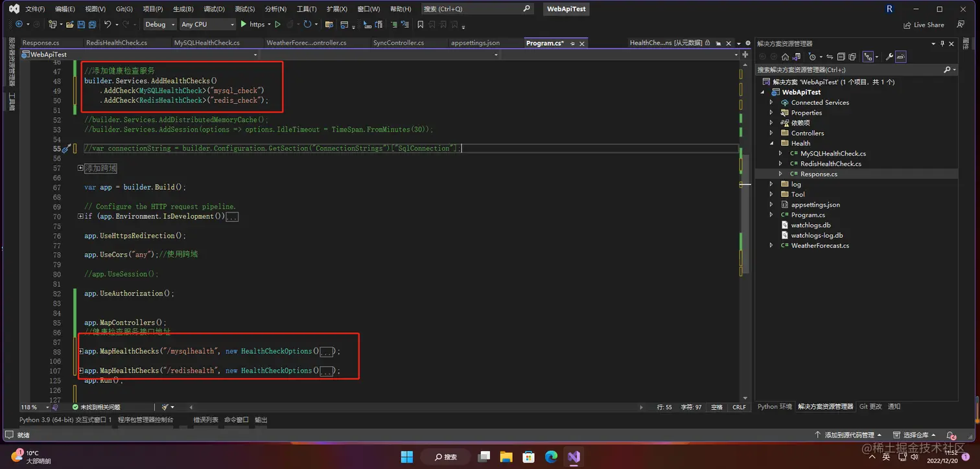980x469 pixels.
Task: Click the Pending Changes filter clock icon
Action: [812, 57]
